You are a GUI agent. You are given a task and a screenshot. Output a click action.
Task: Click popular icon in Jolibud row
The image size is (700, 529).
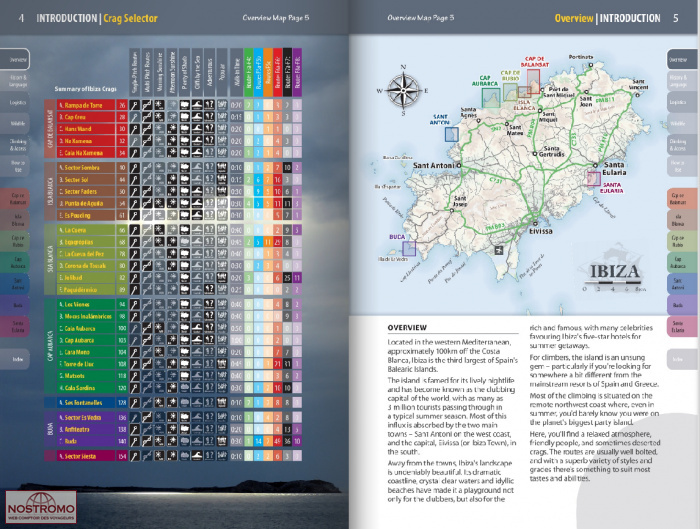click(222, 278)
